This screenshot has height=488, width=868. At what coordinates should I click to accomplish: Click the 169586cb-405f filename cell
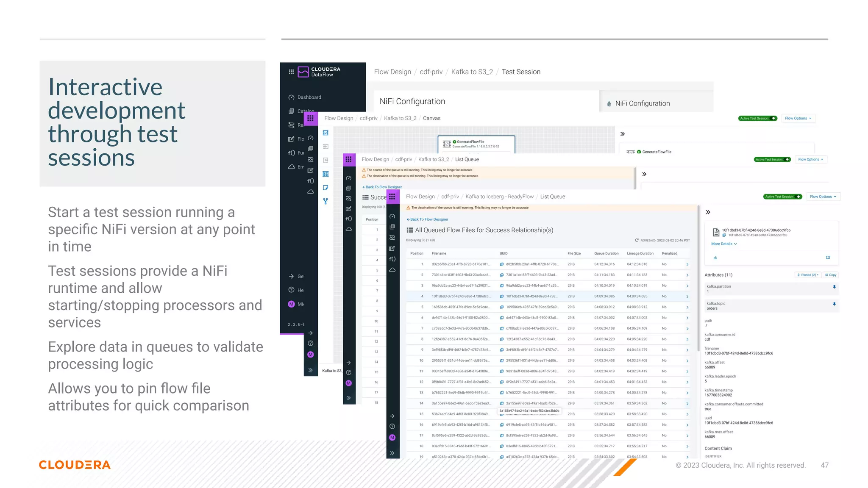click(461, 307)
